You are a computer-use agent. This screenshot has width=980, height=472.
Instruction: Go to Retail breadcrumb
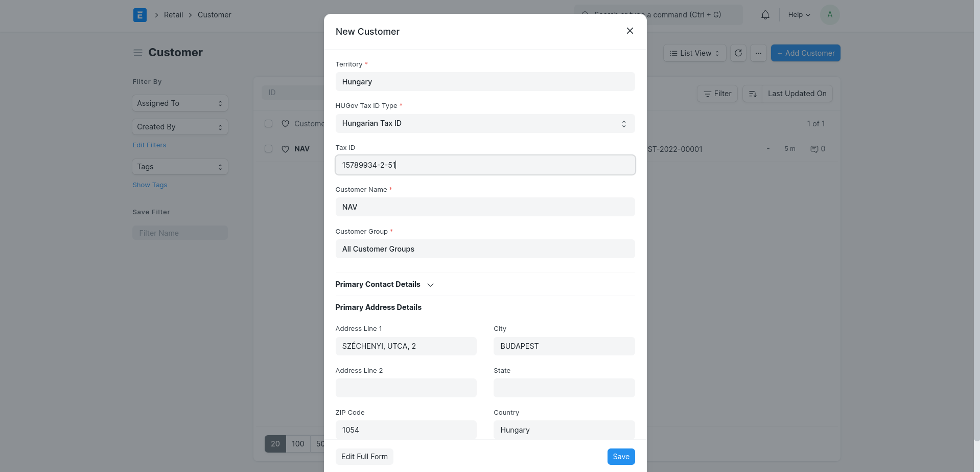[173, 15]
